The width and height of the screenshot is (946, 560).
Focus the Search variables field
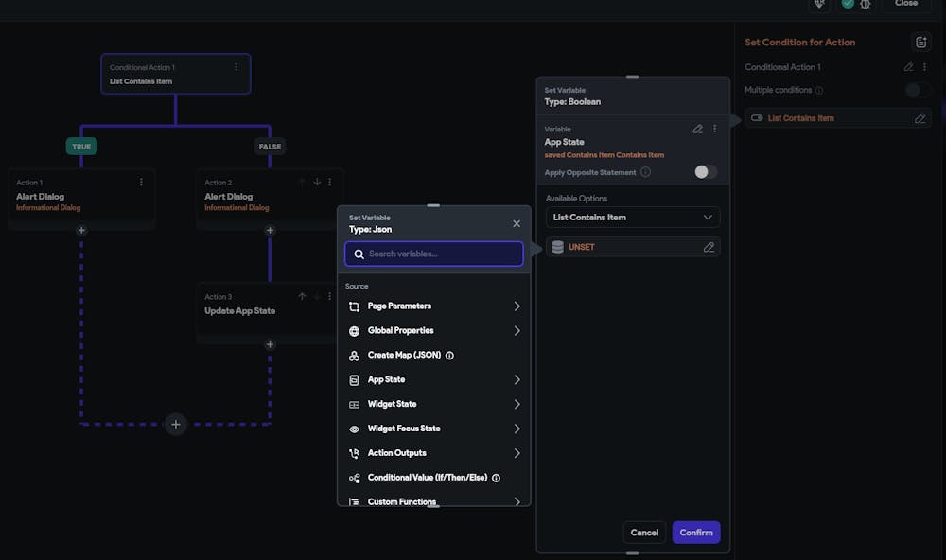tap(434, 254)
